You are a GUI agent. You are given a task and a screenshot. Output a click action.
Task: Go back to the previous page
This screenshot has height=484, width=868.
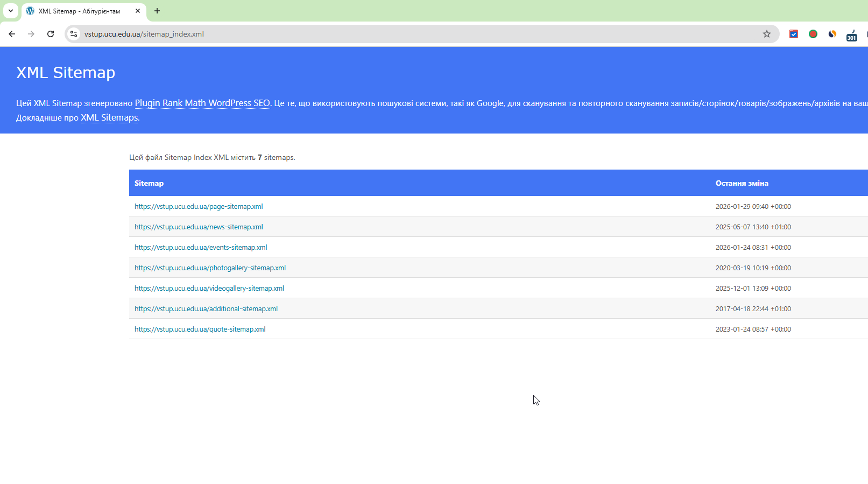[x=12, y=34]
